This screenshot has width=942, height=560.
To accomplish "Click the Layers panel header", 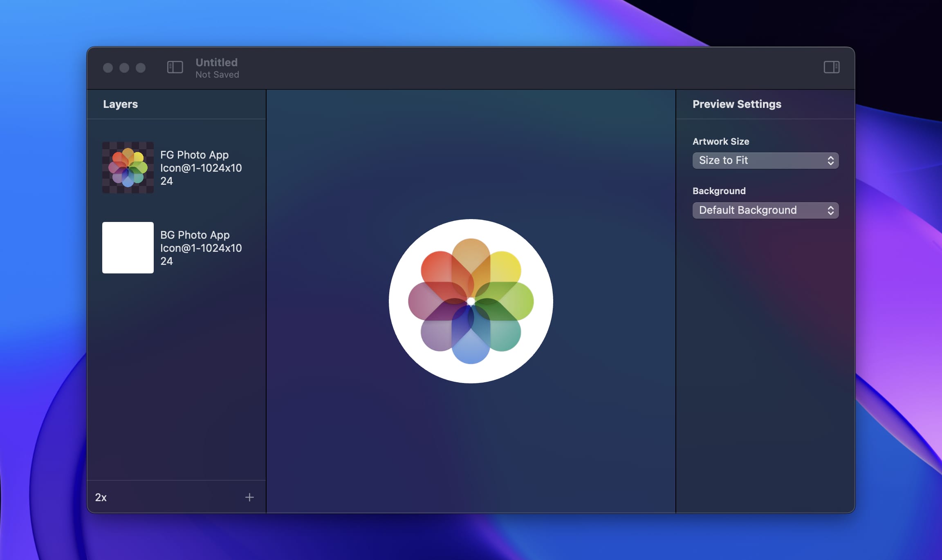I will (121, 104).
